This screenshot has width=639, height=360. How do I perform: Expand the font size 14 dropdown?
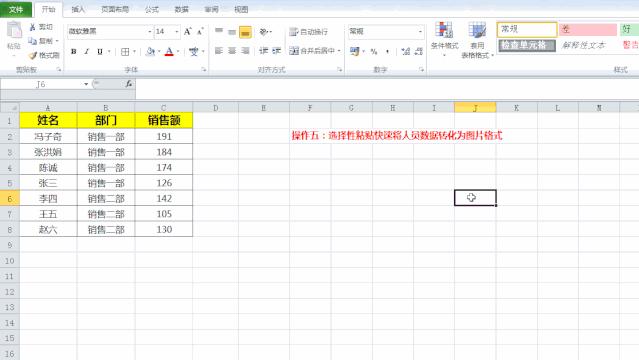pos(176,31)
